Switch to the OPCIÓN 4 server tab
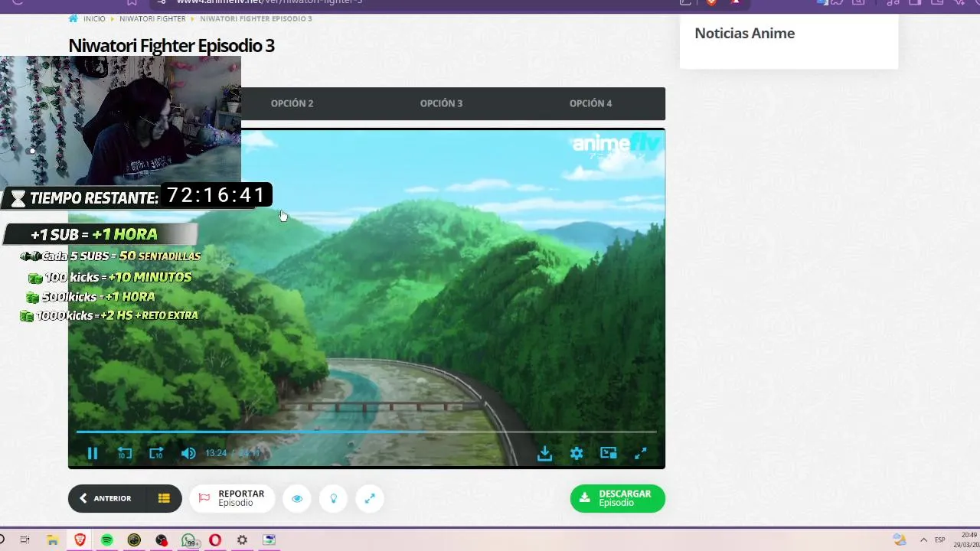The width and height of the screenshot is (980, 551). [590, 103]
